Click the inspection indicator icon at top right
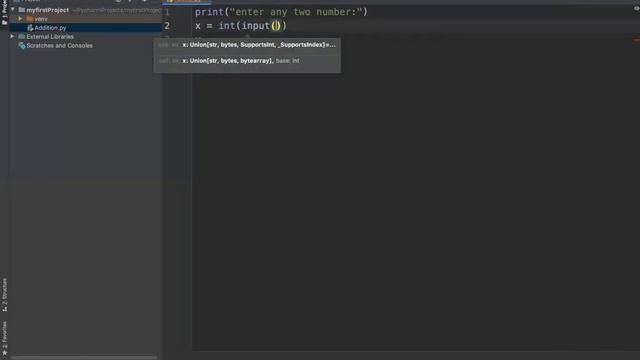The image size is (640, 360). 637,8
